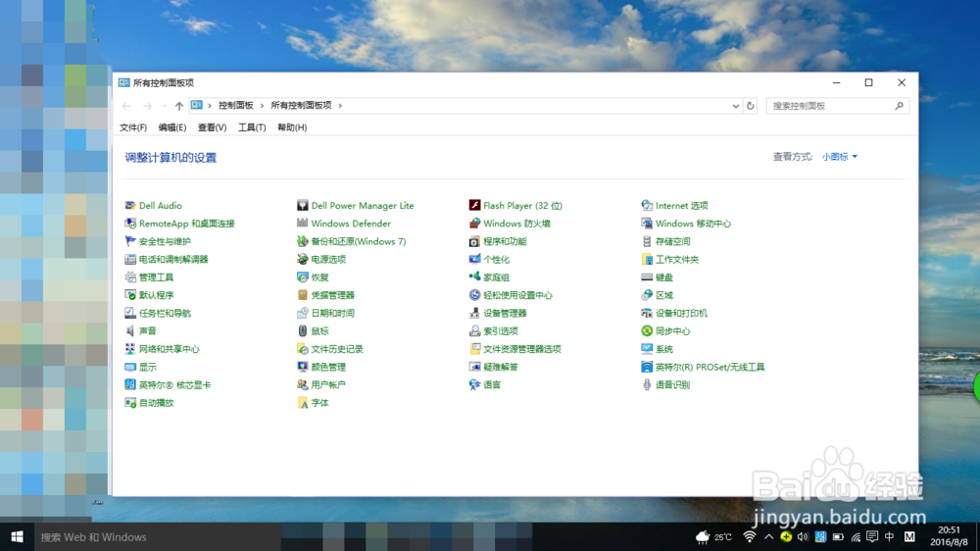Image resolution: width=980 pixels, height=551 pixels.
Task: Click the 设备管理器 icon
Action: click(x=474, y=313)
